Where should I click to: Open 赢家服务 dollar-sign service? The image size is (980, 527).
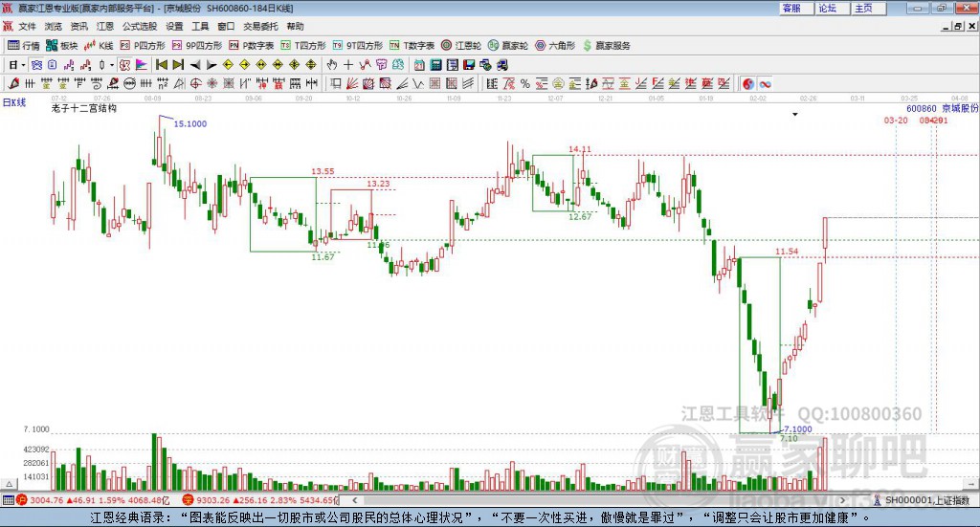[607, 46]
